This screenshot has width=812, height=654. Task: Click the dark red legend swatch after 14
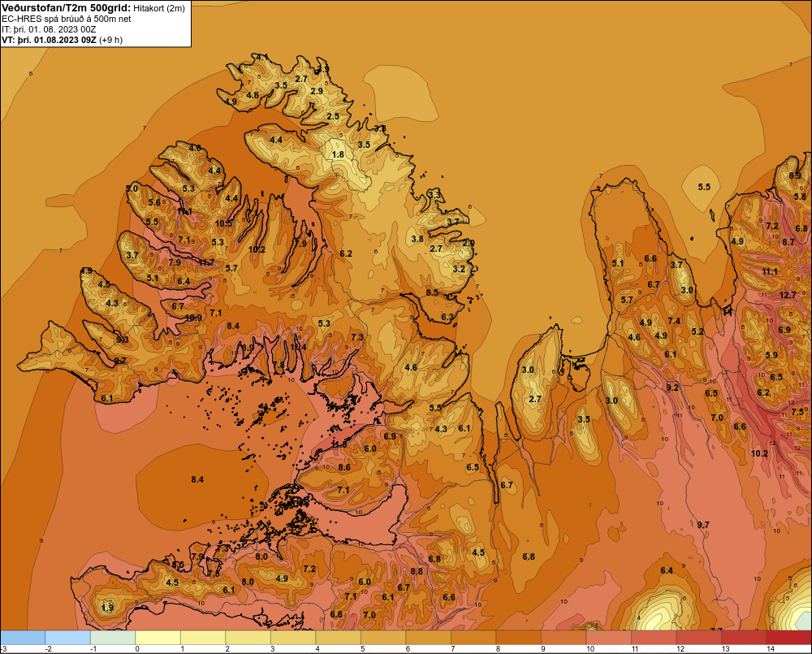point(788,638)
